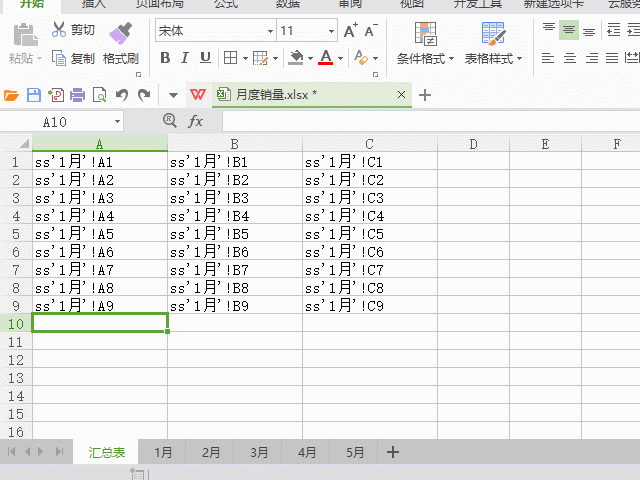Open the 汇总表 sheet tab
The height and width of the screenshot is (480, 640).
tap(106, 452)
